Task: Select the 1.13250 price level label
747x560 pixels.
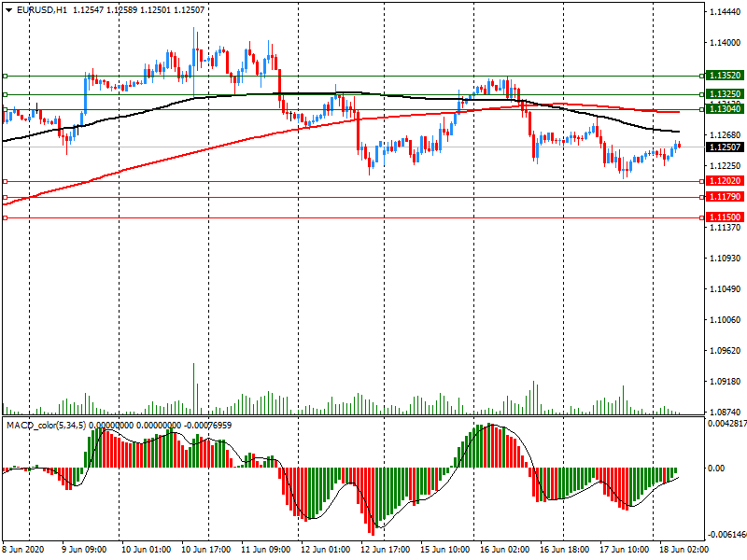Action: tap(724, 94)
